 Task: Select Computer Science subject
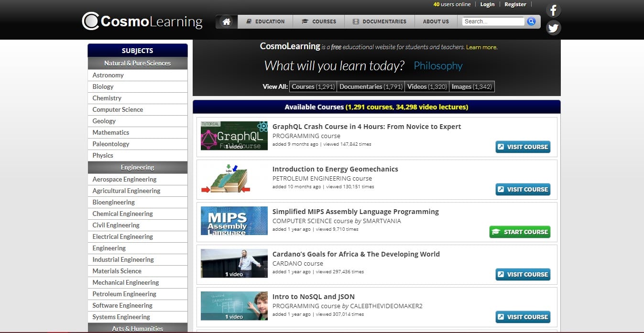pyautogui.click(x=138, y=109)
